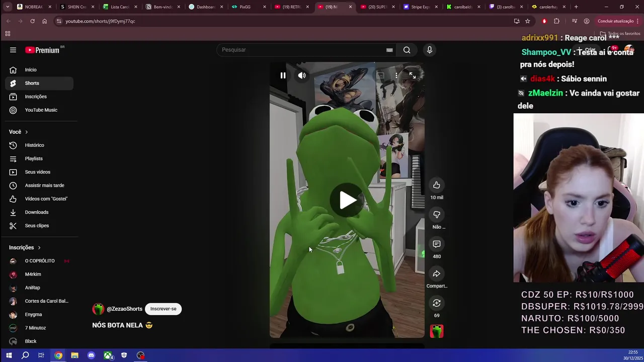Enter fullscreen on the Short player
This screenshot has width=644, height=362.
[x=413, y=75]
